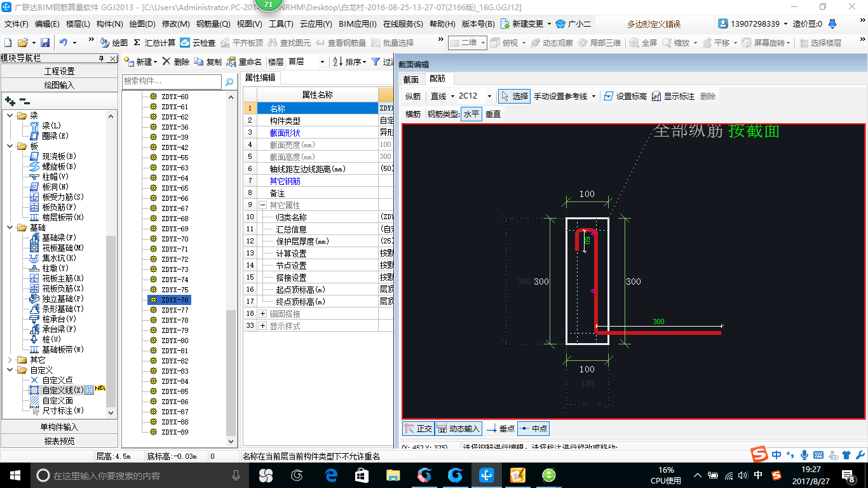Screen dimensions: 868x488
Task: Select ZDYX-77 in component list
Action: (175, 310)
